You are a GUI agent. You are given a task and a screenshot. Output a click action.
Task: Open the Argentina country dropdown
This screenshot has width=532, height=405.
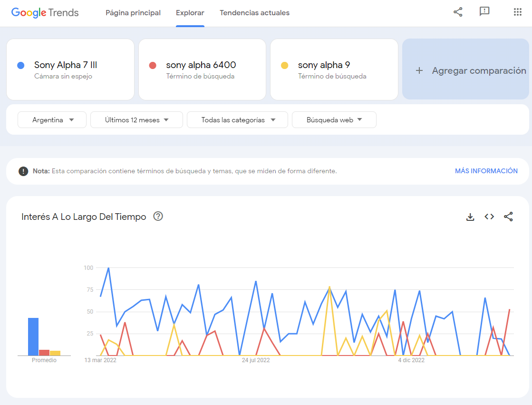coord(52,119)
